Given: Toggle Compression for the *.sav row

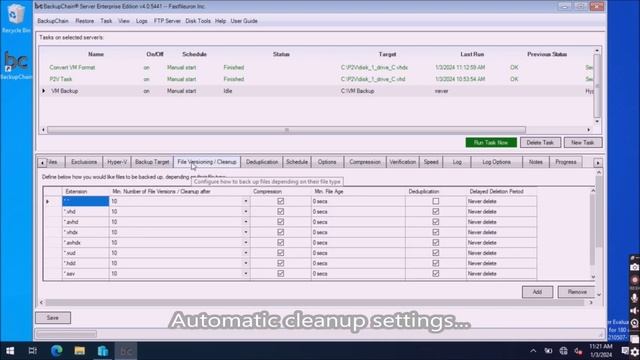Looking at the screenshot, I should coord(280,273).
